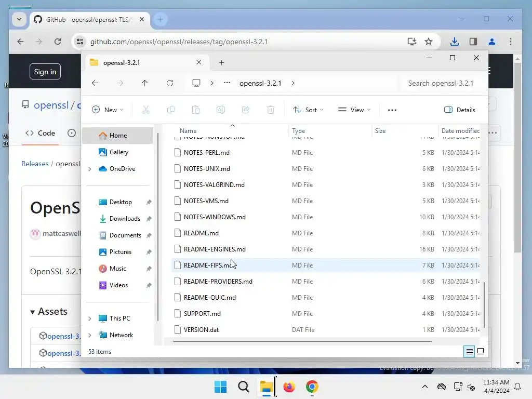This screenshot has width=532, height=399.
Task: Open Windows Start menu
Action: click(220, 387)
